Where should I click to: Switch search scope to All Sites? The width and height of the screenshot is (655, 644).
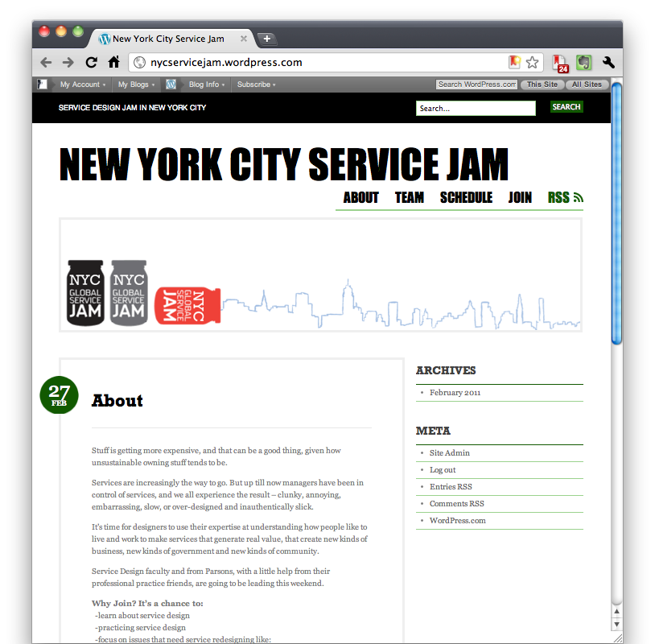587,84
